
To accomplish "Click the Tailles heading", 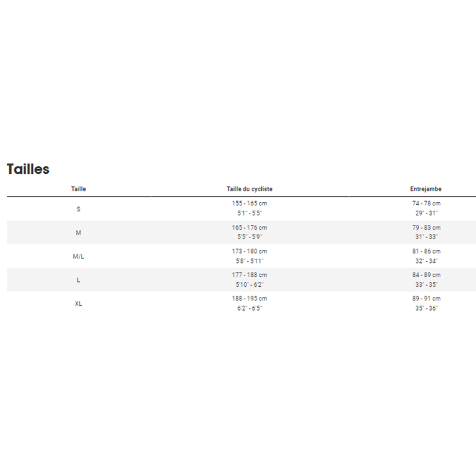I will (x=28, y=169).
